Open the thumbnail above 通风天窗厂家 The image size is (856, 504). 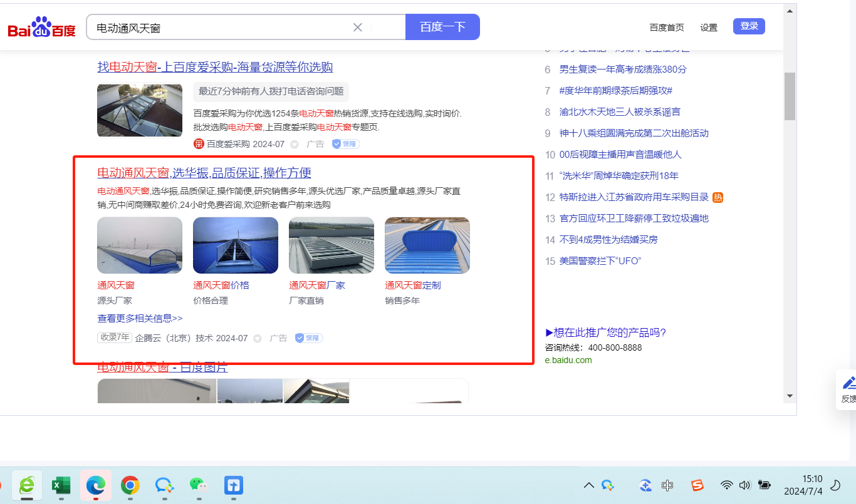(x=331, y=245)
